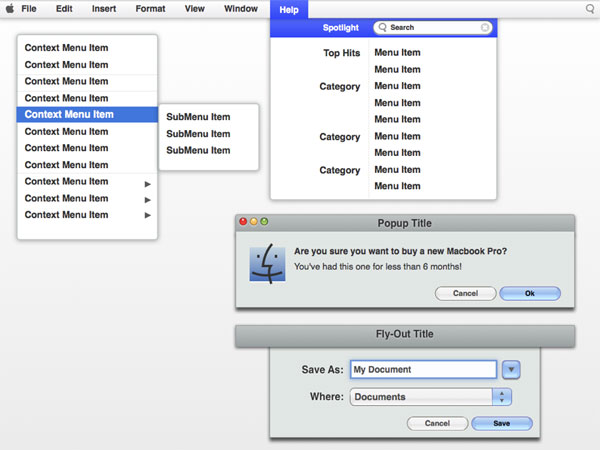Open the File menu
Image resolution: width=600 pixels, height=450 pixels.
29,9
